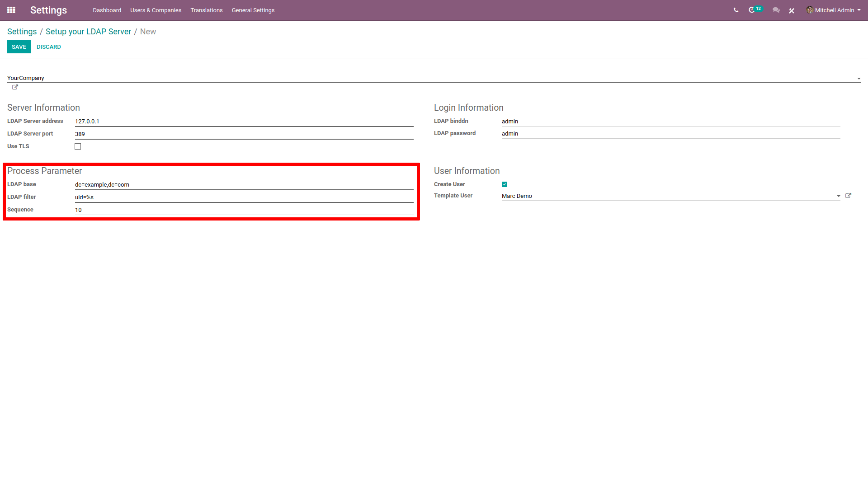Click the external link icon next to Template User
Viewport: 868px width, 488px height.
848,196
